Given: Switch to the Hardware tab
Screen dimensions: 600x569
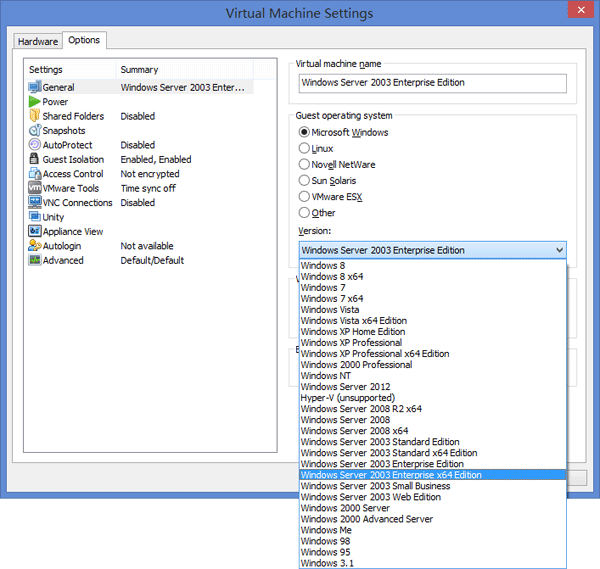Looking at the screenshot, I should (38, 42).
